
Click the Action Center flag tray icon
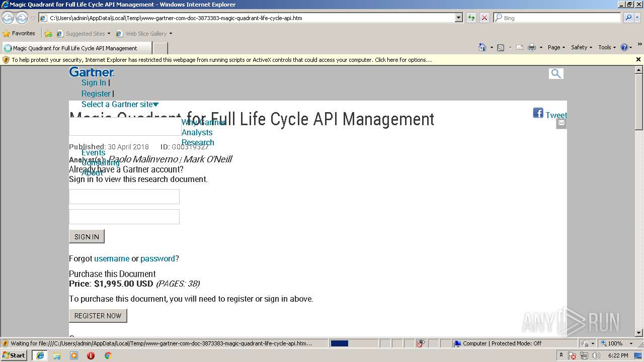pos(572,355)
